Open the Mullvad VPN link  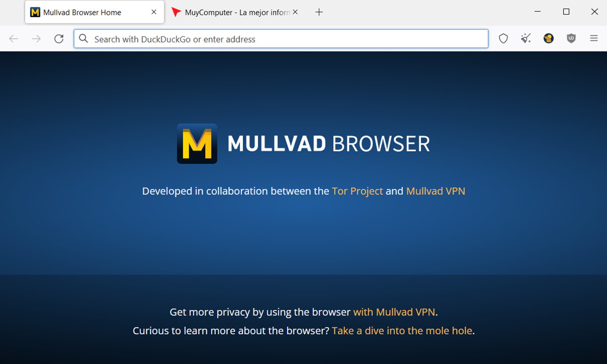436,191
